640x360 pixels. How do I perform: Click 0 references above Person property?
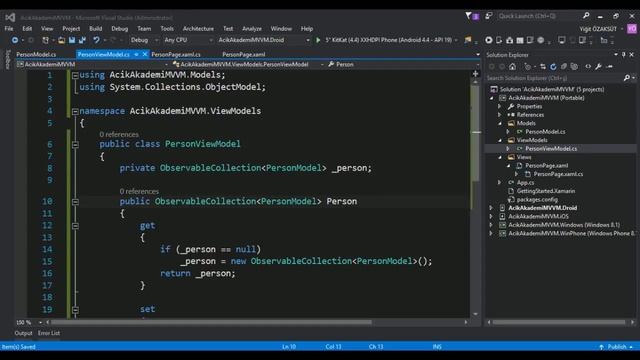point(139,191)
